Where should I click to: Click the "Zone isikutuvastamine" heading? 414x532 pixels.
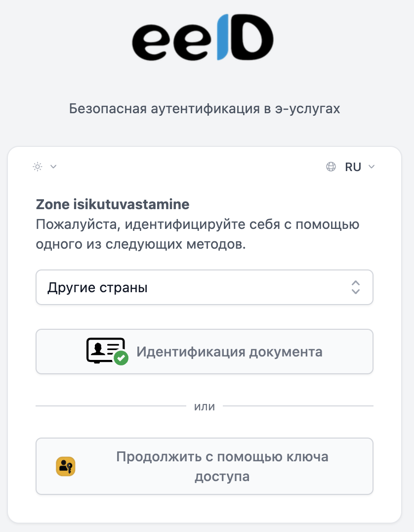(x=113, y=204)
